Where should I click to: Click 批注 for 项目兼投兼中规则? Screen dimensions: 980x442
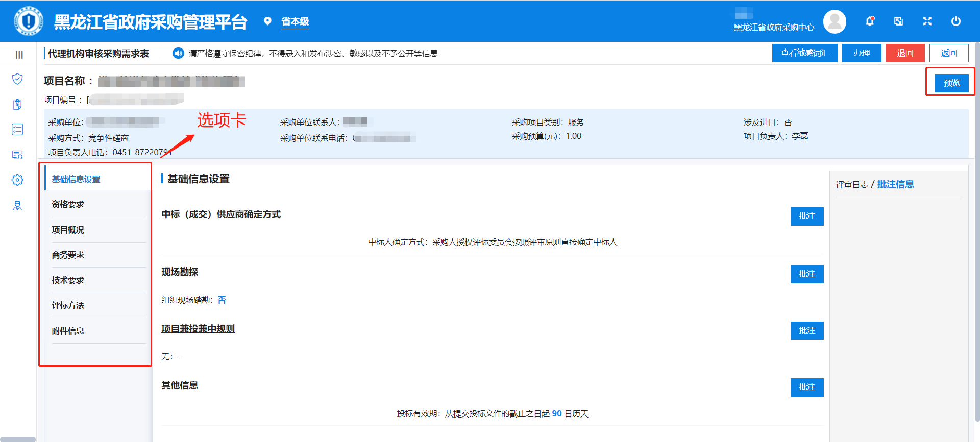coord(807,331)
